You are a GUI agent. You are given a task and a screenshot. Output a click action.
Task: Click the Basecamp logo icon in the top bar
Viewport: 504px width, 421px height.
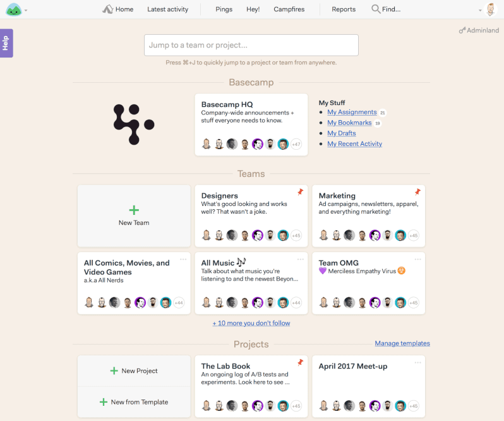coord(13,9)
